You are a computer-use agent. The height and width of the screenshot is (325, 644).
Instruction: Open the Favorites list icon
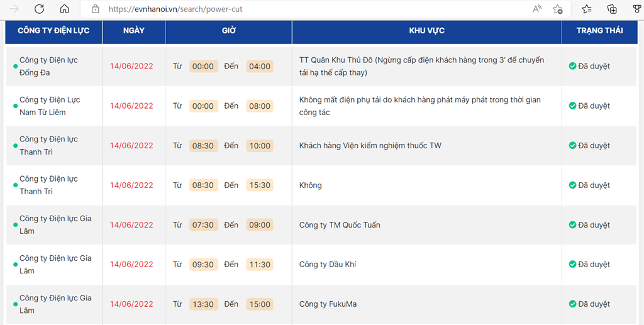(x=587, y=9)
